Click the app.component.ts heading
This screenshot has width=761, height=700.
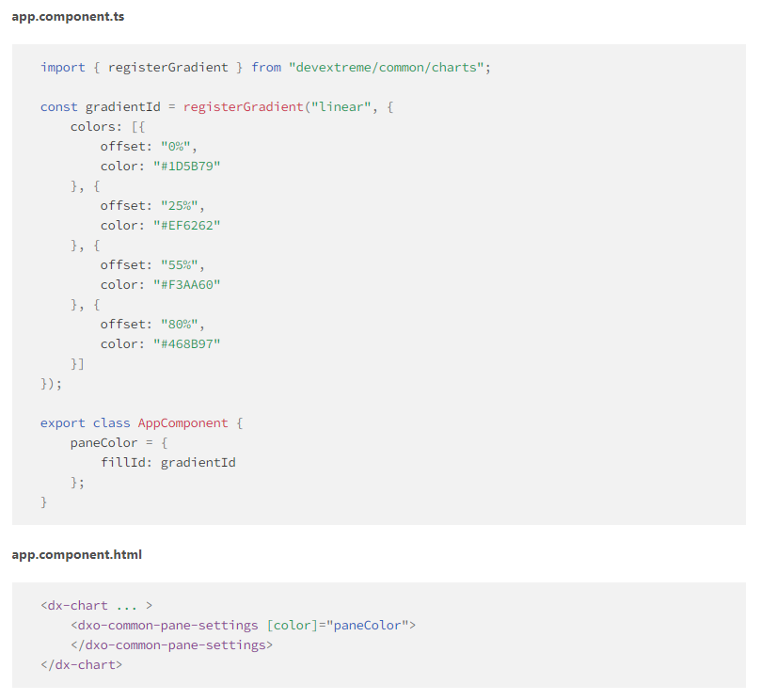[68, 17]
